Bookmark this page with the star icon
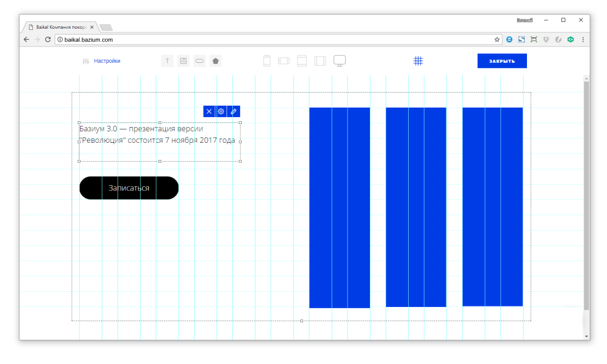The width and height of the screenshot is (607, 364). pyautogui.click(x=497, y=39)
